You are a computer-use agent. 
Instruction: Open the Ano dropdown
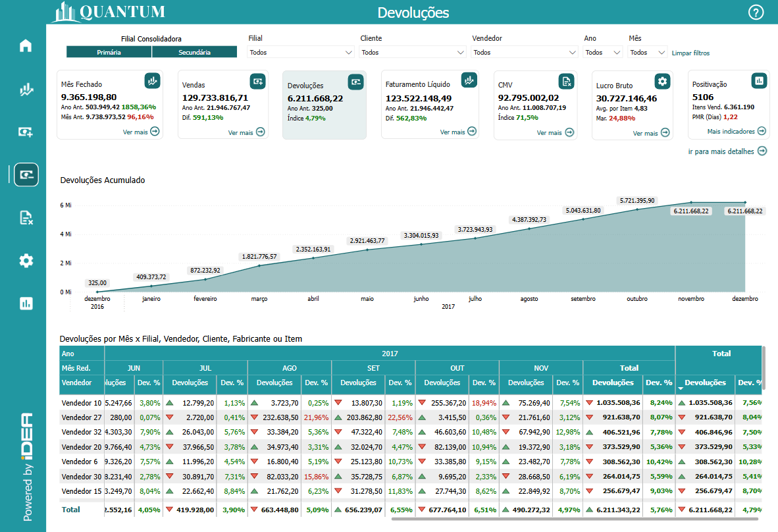pos(603,53)
